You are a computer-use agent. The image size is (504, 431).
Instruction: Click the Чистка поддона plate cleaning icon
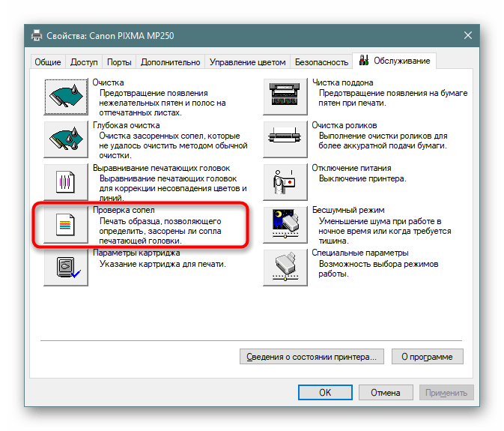[285, 95]
